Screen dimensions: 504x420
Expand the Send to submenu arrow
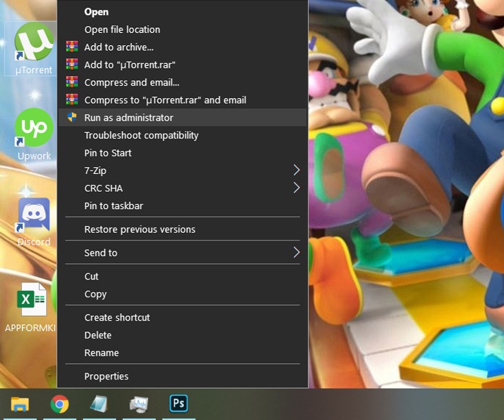click(x=296, y=253)
